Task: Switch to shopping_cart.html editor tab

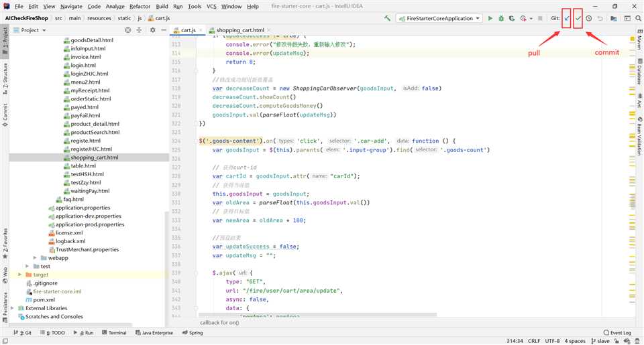Action: (x=240, y=30)
